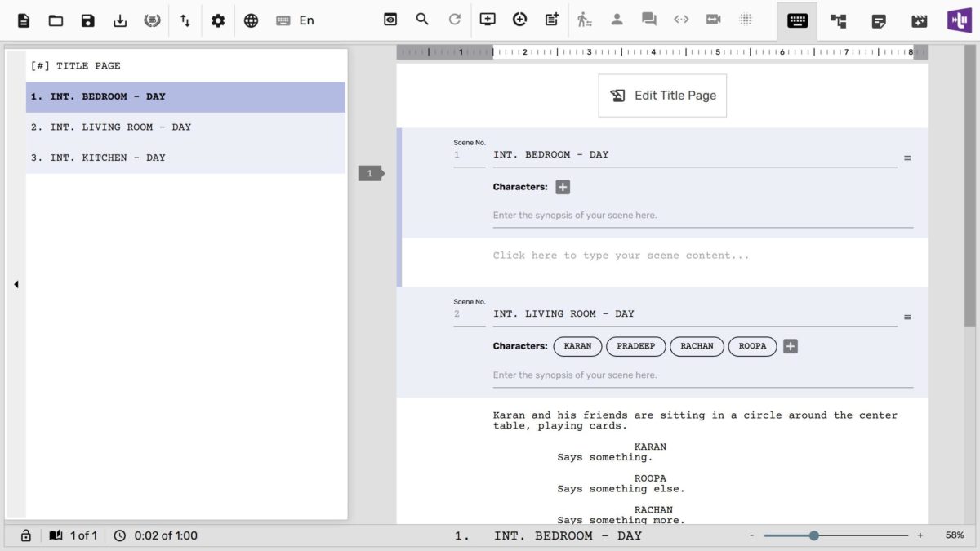This screenshot has width=980, height=551.
Task: Open the INT. LIVING ROOM scene menu
Action: pos(907,317)
